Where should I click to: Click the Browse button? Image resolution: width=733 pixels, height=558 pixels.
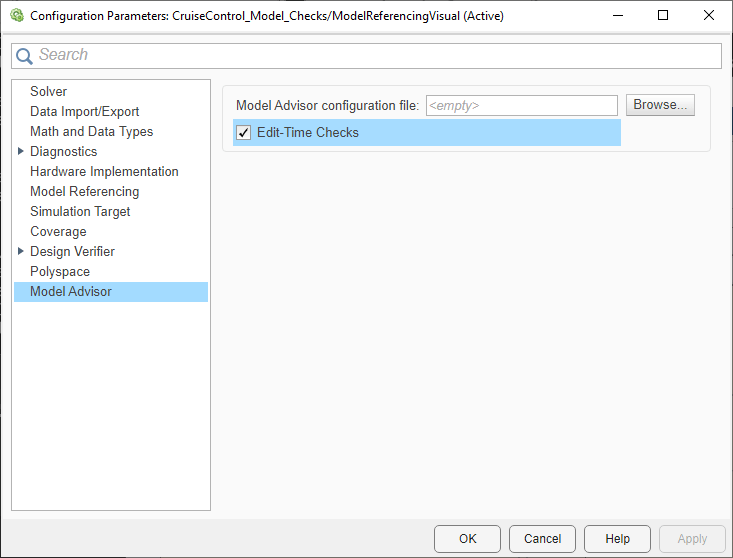tap(660, 105)
